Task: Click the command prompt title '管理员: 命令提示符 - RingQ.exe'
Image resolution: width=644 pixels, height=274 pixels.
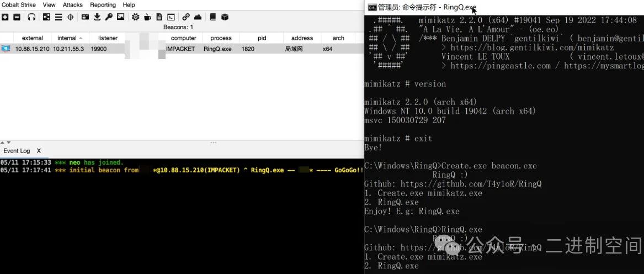Action: pos(427,7)
